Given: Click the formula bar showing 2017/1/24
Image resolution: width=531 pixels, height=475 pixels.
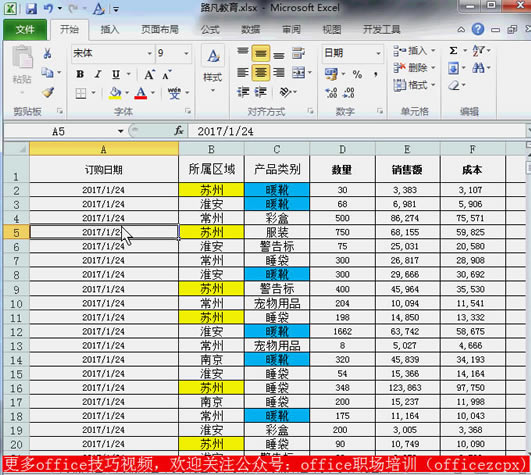Looking at the screenshot, I should coord(357,131).
